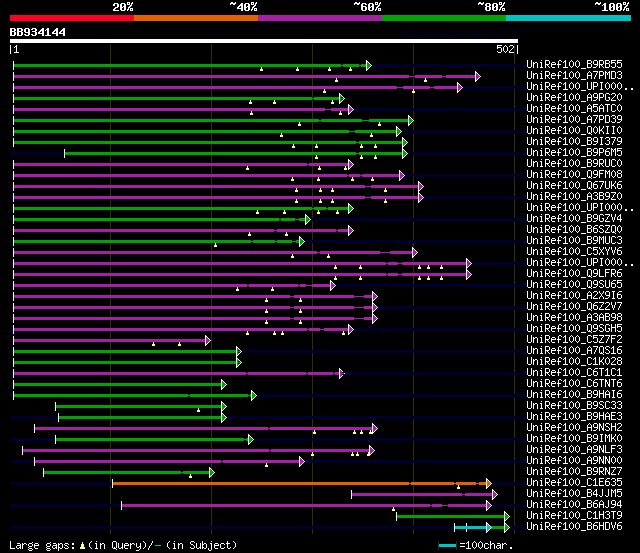Click the orange alignment bar of UniRef100_C1E635
640x553 pixels.
point(299,484)
